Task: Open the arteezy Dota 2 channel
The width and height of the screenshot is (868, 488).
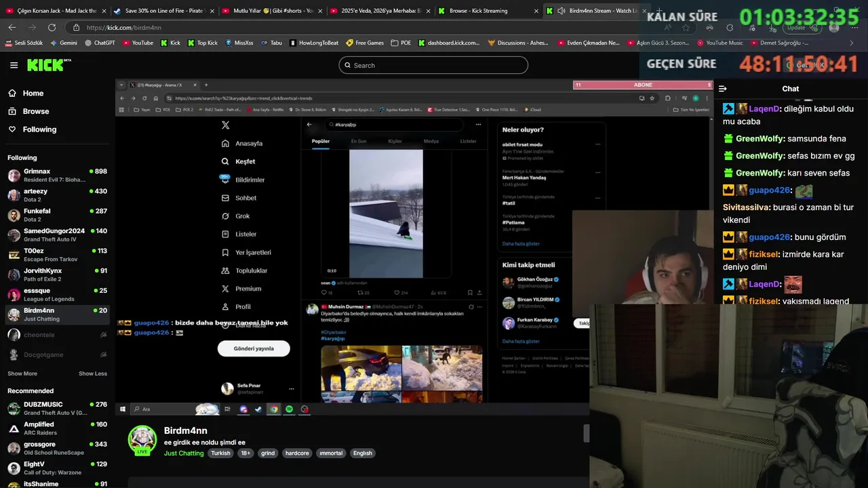Action: (x=57, y=195)
